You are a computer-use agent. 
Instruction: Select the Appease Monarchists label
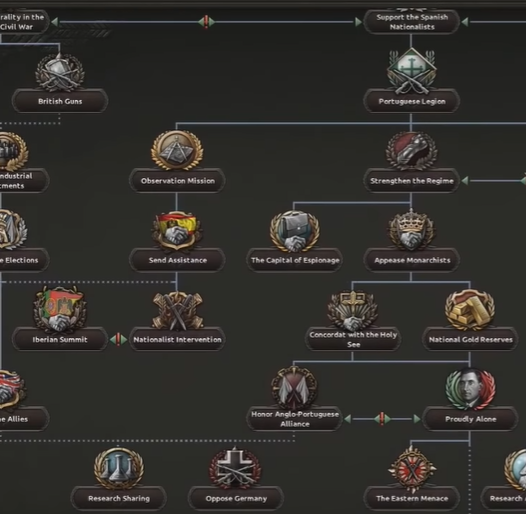412,260
